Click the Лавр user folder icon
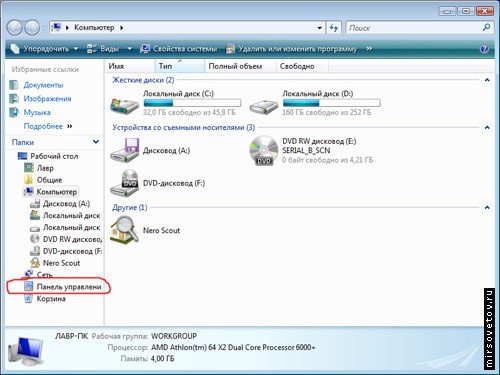 point(29,168)
